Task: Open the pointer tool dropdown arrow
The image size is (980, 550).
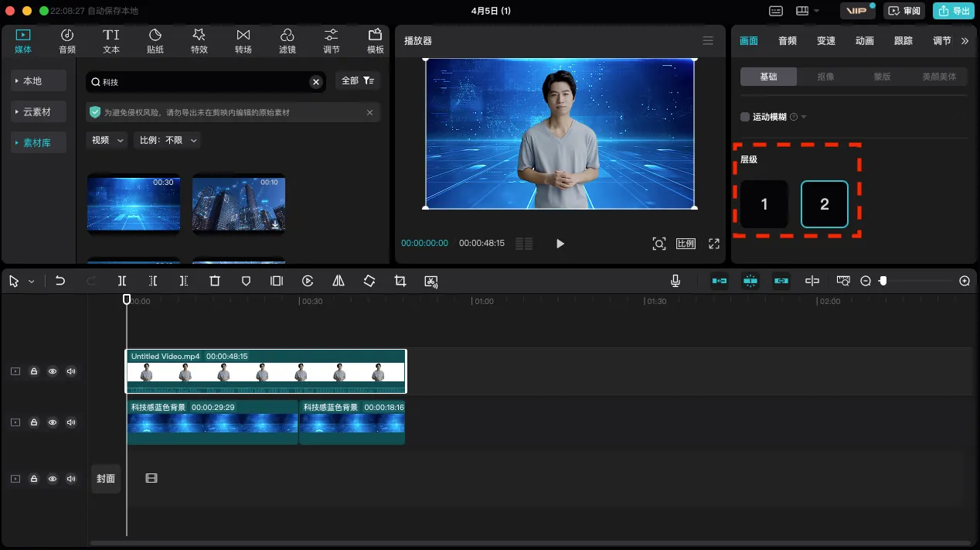Action: click(32, 282)
